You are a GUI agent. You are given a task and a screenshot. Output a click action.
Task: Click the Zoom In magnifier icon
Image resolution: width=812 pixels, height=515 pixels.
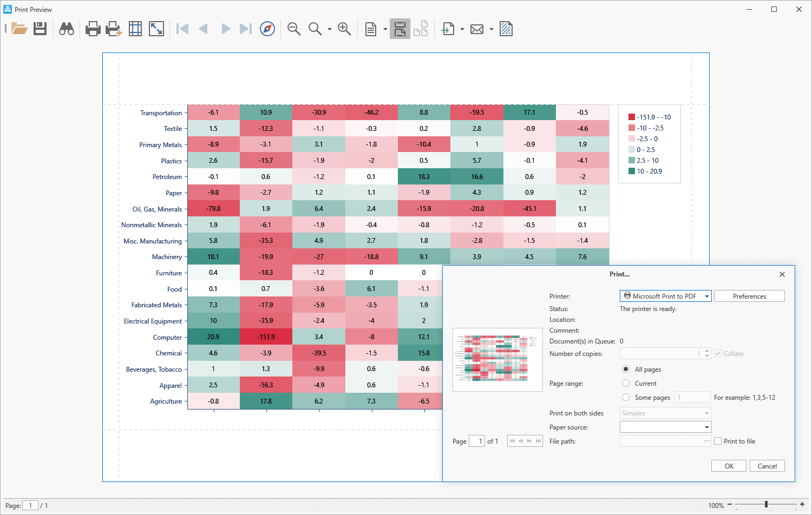(344, 29)
